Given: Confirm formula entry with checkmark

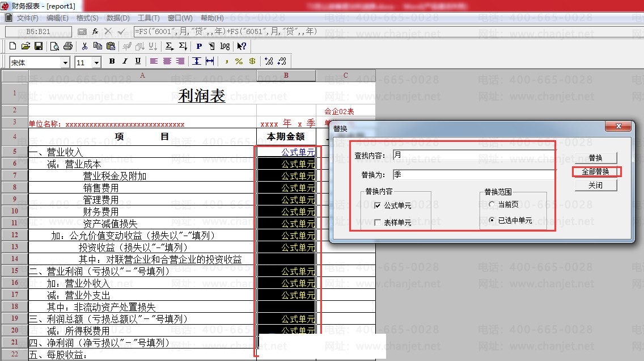Looking at the screenshot, I should pos(121,32).
